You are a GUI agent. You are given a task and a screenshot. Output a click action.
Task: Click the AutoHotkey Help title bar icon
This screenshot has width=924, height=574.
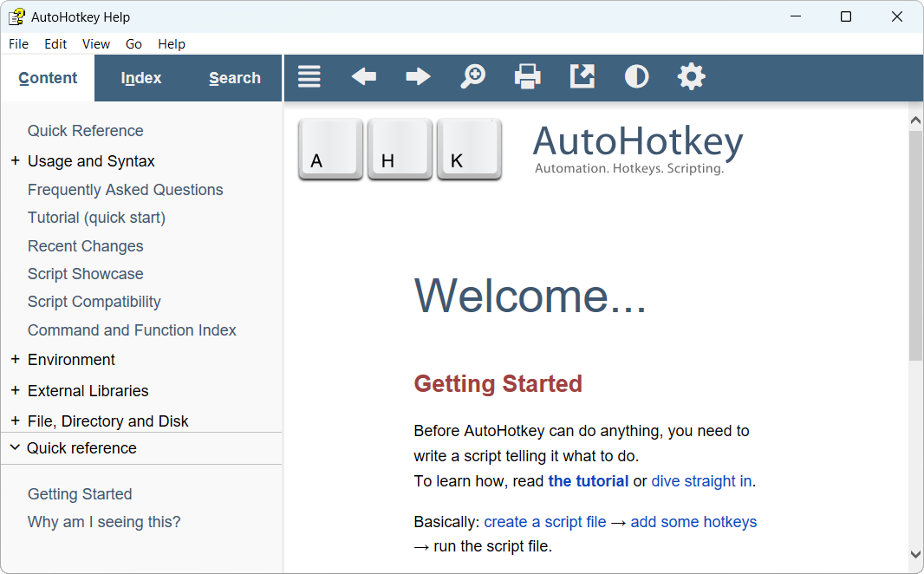17,17
